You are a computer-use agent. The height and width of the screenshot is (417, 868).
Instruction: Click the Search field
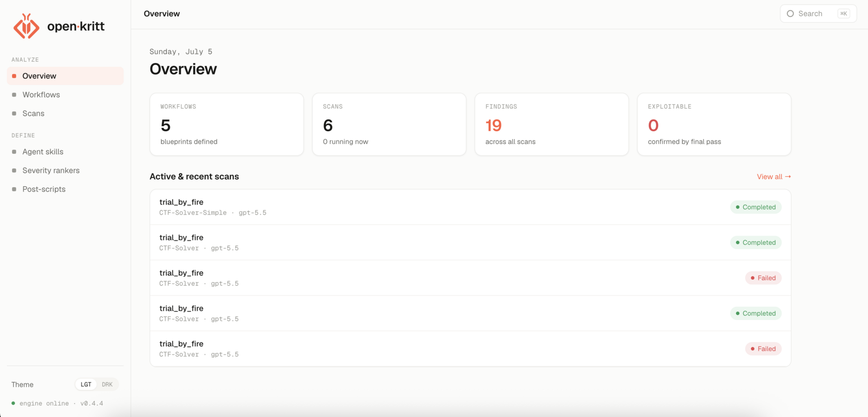[818, 14]
